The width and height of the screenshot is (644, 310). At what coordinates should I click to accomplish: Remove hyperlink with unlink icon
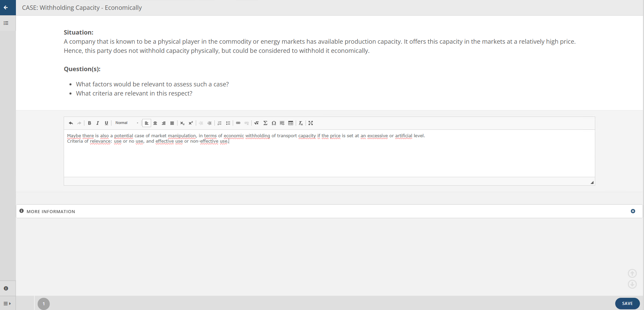247,123
